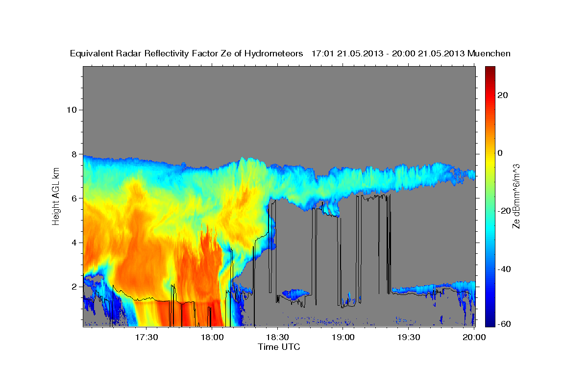Click the dark red top of the colorbar
Image resolution: width=588 pixels, height=392 pixels.
tap(490, 70)
